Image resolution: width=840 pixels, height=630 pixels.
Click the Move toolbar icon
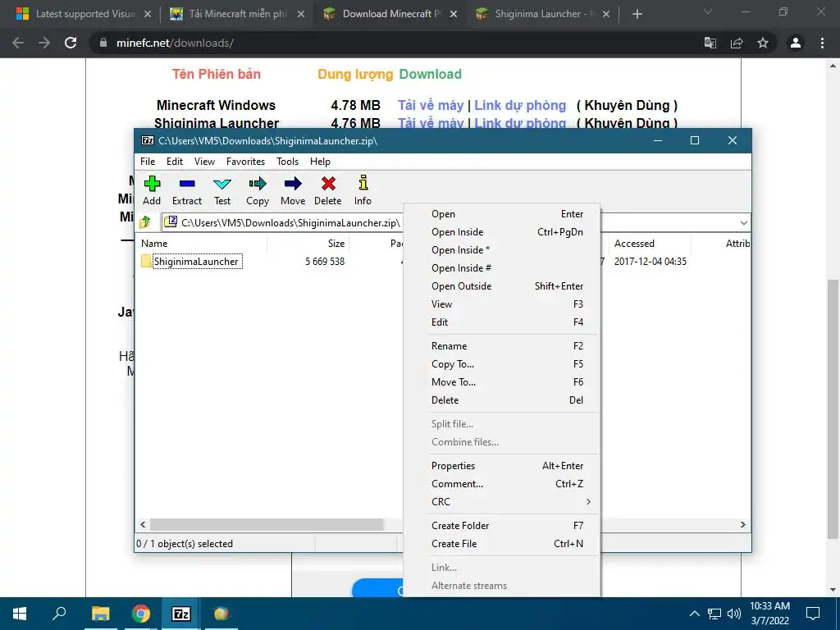(293, 184)
